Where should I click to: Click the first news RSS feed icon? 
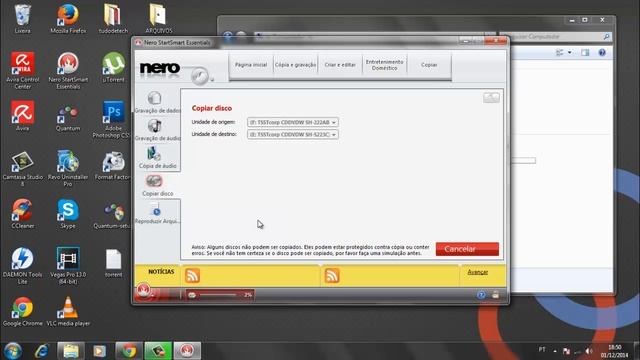192,276
